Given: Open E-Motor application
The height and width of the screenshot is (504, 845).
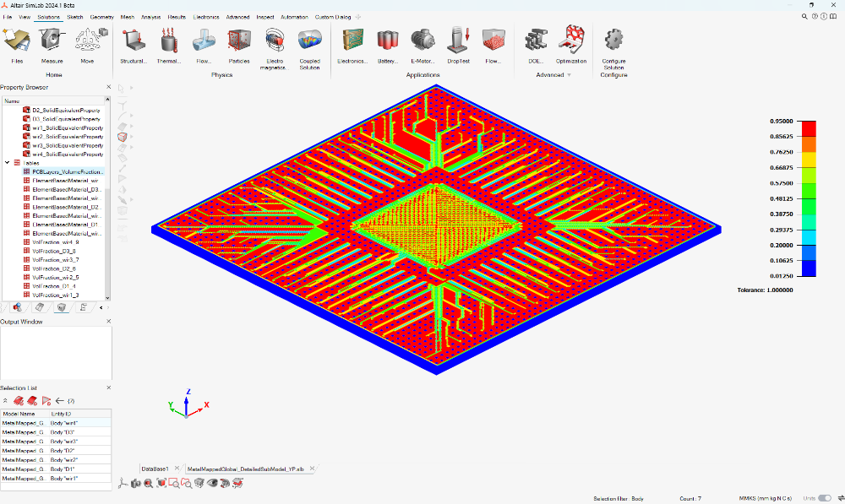Looking at the screenshot, I should point(422,46).
